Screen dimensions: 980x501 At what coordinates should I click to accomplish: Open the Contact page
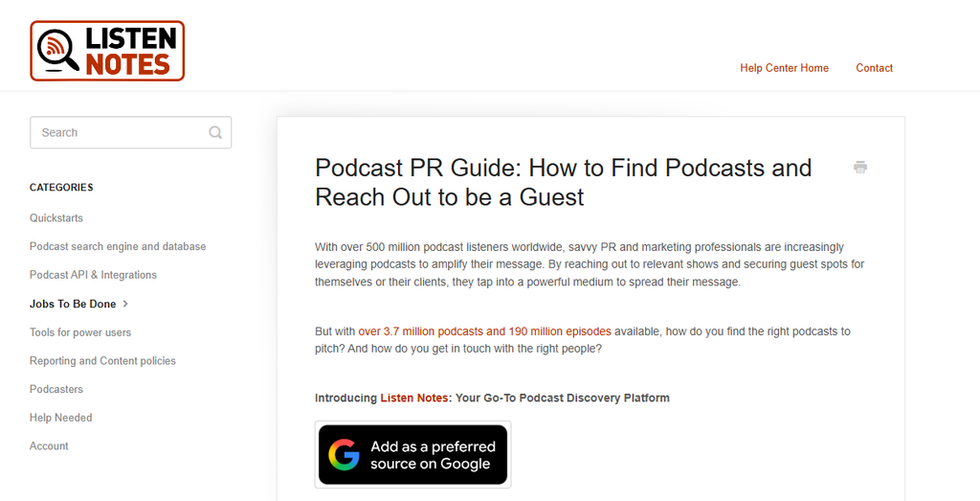[x=875, y=68]
